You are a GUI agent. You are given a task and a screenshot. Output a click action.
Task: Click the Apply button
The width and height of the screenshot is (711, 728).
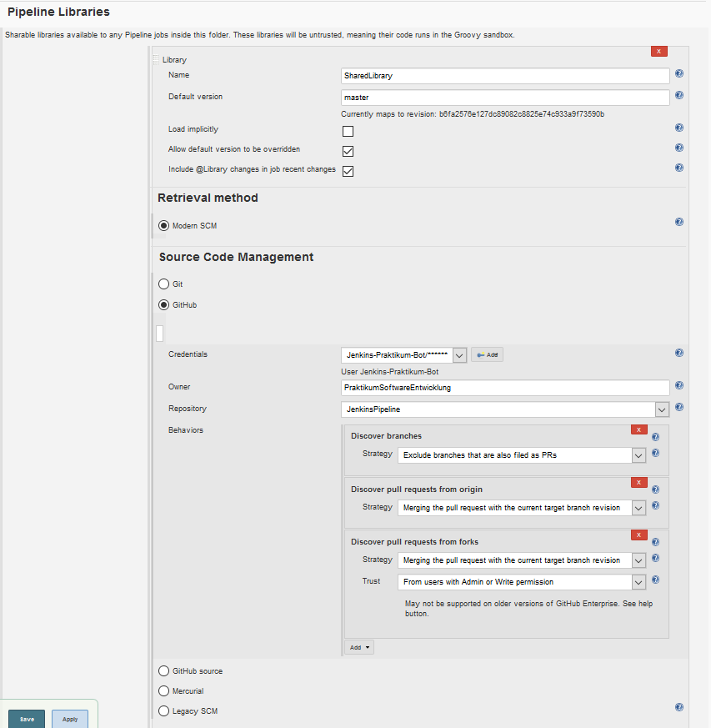pyautogui.click(x=69, y=718)
